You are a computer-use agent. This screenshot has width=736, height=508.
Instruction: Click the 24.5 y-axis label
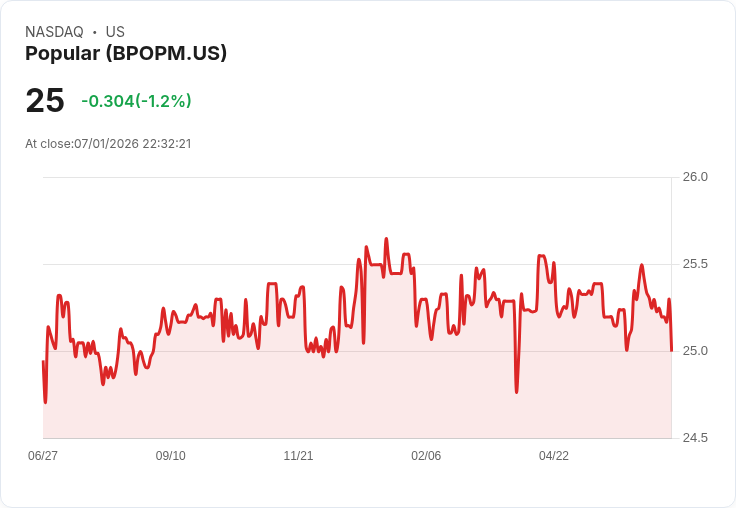point(695,438)
